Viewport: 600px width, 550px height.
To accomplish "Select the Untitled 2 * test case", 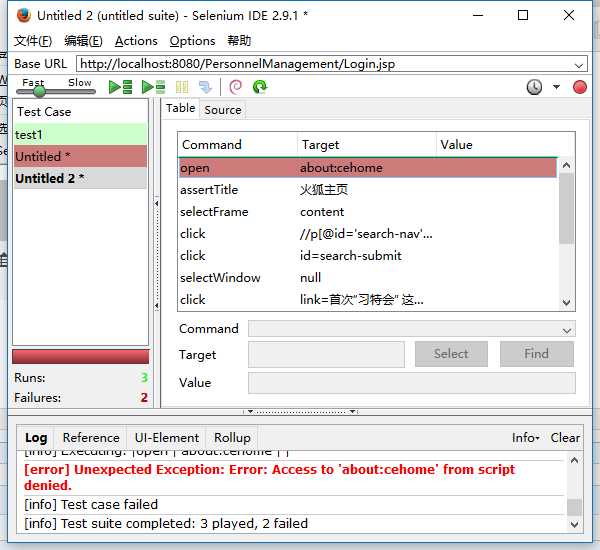I will (x=80, y=178).
